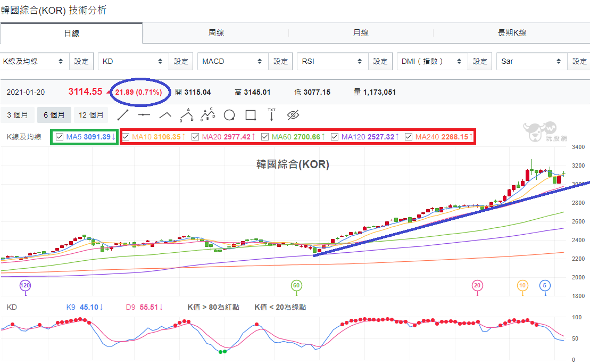Switch to the 周線 tab
The width and height of the screenshot is (590, 364).
pos(216,33)
